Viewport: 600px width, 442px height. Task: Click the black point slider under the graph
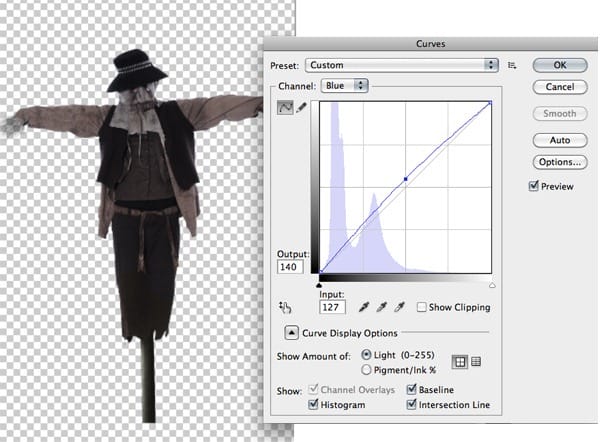318,285
